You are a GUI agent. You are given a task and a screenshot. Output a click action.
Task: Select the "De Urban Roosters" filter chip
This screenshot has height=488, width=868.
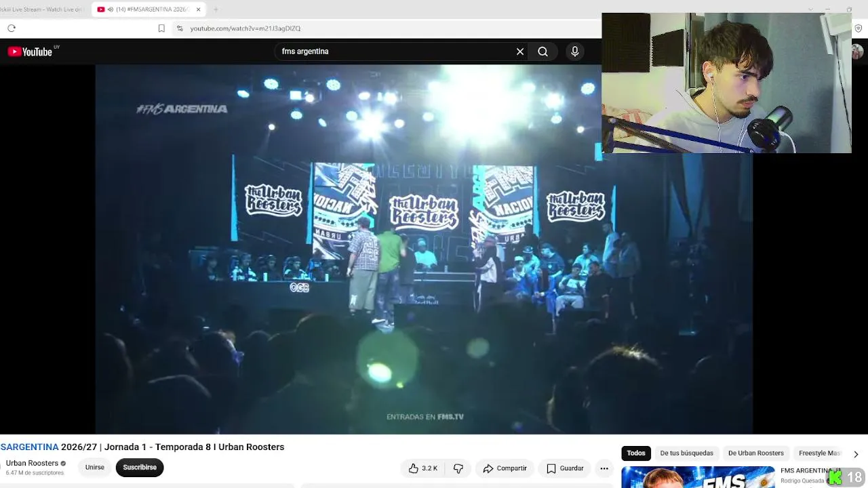(755, 453)
